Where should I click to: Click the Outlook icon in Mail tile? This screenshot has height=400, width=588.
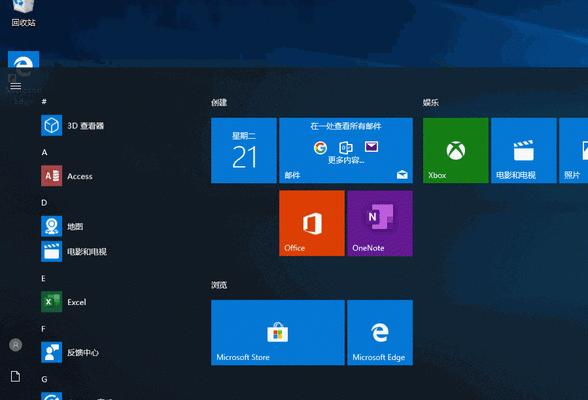coord(345,147)
